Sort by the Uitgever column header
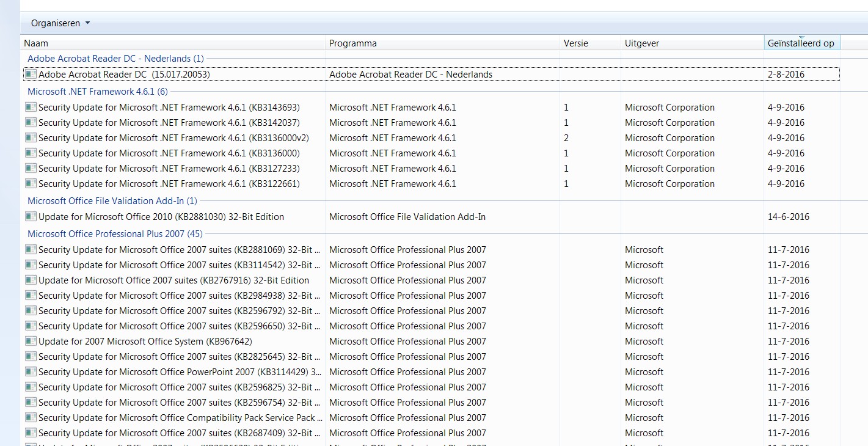Image resolution: width=868 pixels, height=446 pixels. click(692, 43)
